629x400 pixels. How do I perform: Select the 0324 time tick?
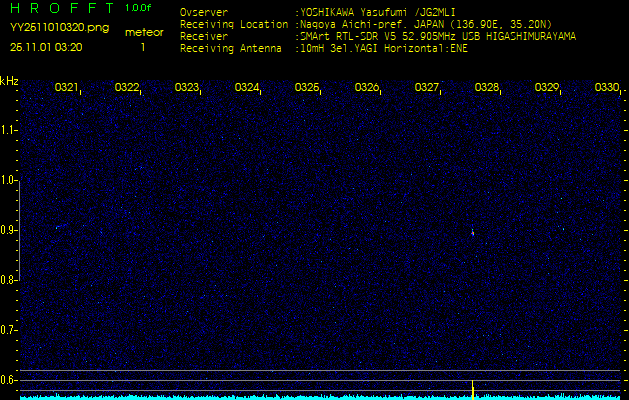coord(247,88)
